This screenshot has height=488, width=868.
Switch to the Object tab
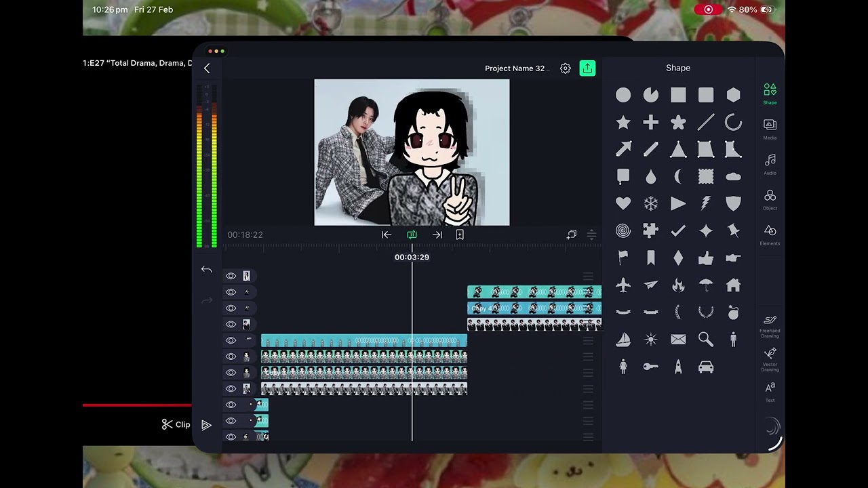point(770,199)
